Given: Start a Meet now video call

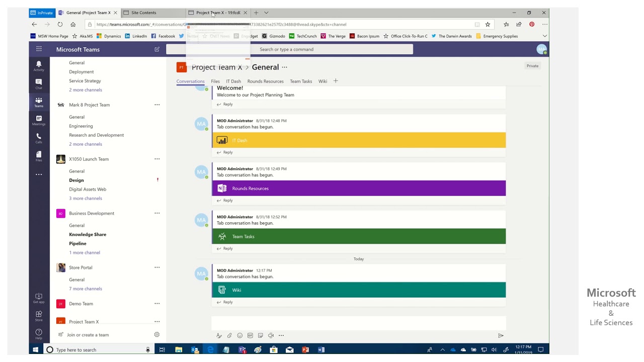Looking at the screenshot, I should [x=271, y=335].
